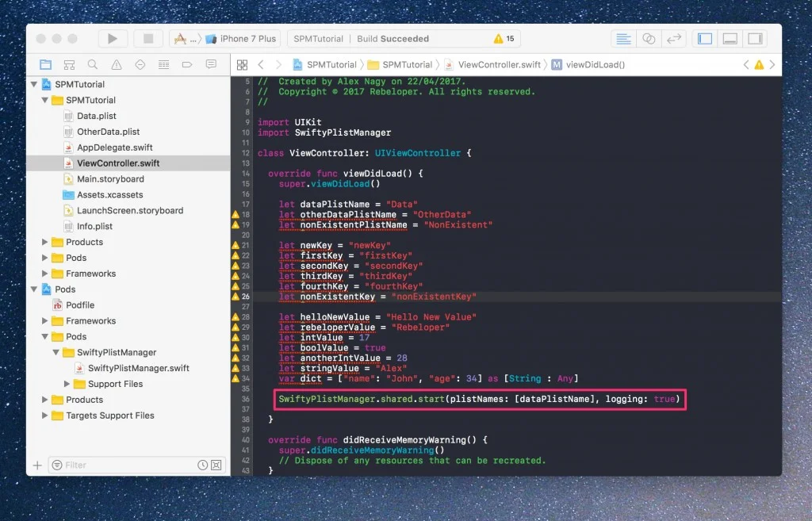Expand Frameworks folder under SPMTutorial project

[x=45, y=274]
